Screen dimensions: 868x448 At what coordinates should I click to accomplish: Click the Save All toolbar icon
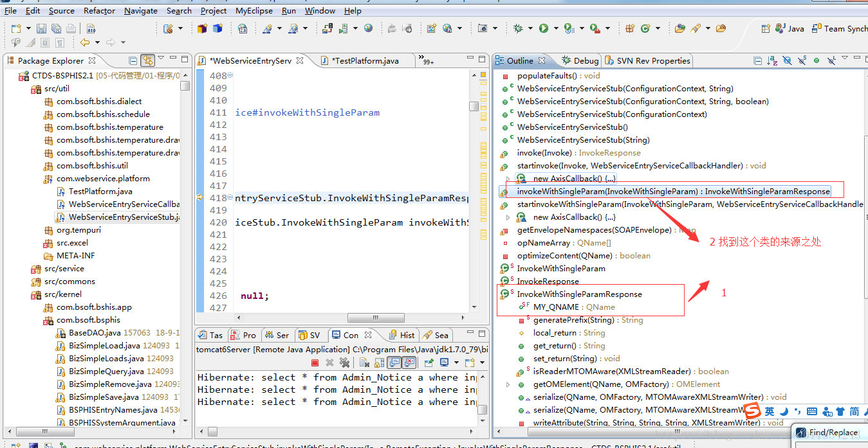[x=56, y=28]
